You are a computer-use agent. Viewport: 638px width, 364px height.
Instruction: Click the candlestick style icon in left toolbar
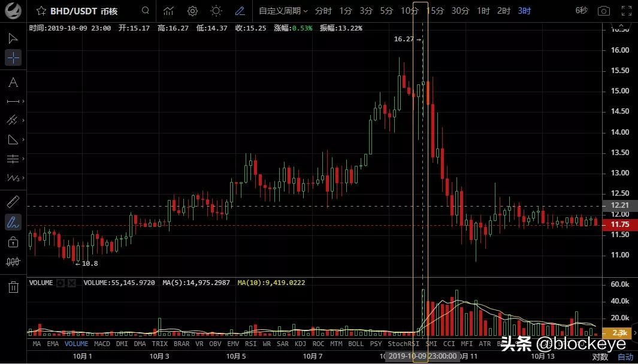(13, 262)
